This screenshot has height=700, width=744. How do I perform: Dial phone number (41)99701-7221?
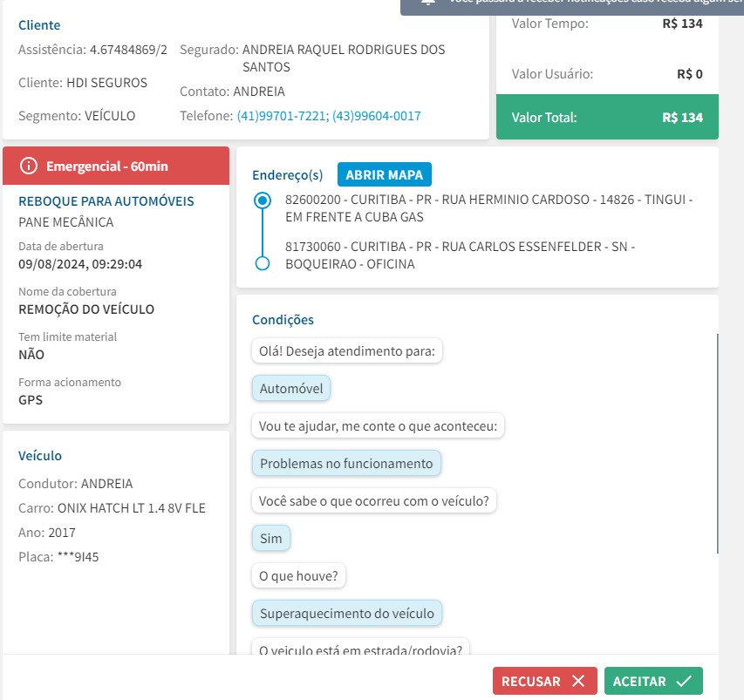[x=283, y=116]
